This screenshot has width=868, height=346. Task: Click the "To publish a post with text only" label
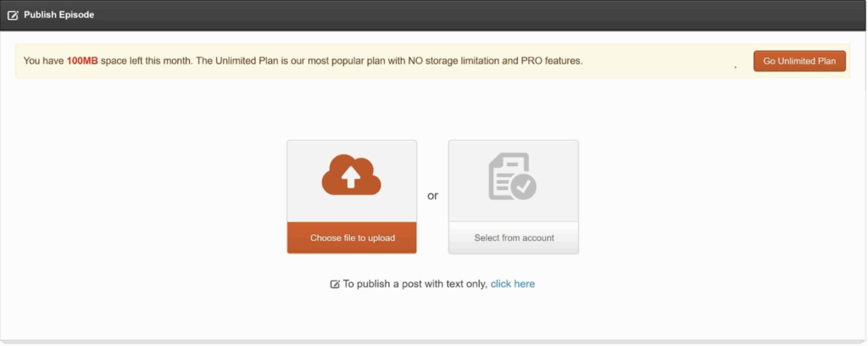pos(415,284)
